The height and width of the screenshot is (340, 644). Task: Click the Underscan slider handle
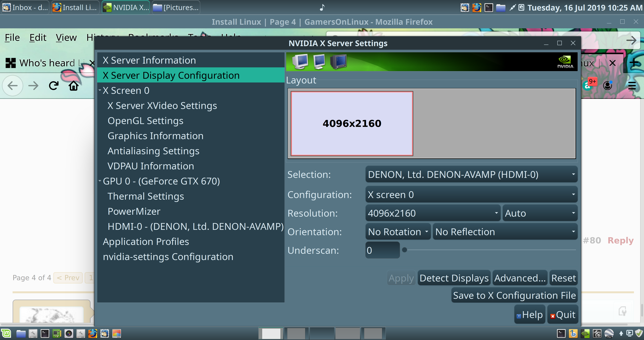pos(405,250)
